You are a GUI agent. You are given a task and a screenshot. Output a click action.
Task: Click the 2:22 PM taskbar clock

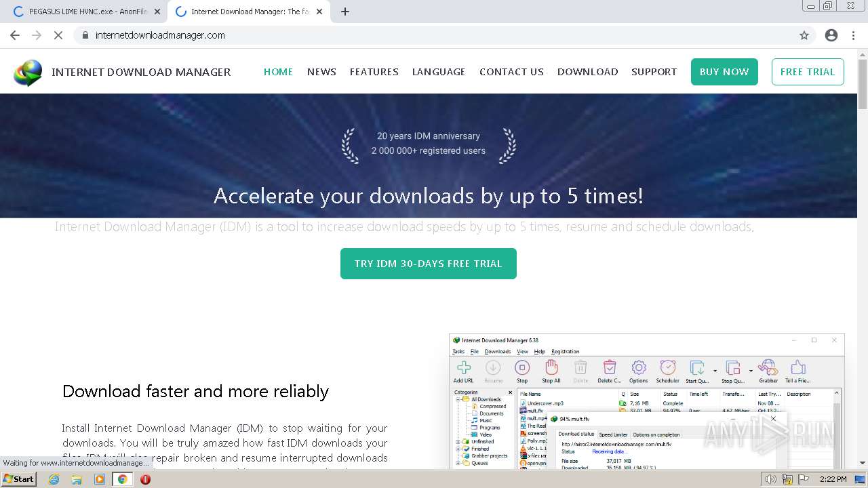point(833,479)
